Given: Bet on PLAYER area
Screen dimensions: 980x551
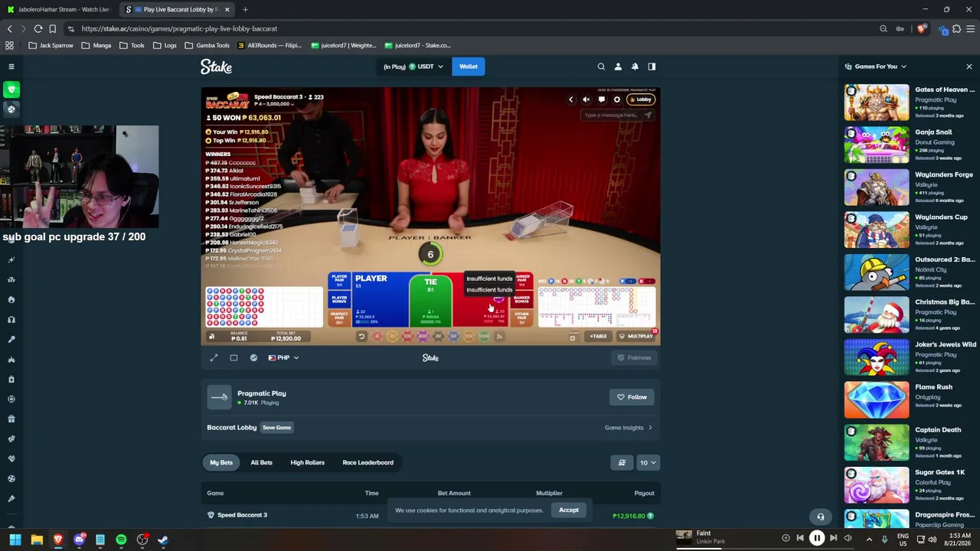Looking at the screenshot, I should pos(380,299).
